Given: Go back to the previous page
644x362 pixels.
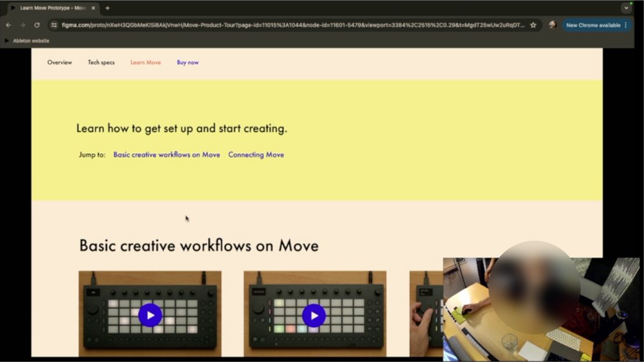Looking at the screenshot, I should (8, 25).
